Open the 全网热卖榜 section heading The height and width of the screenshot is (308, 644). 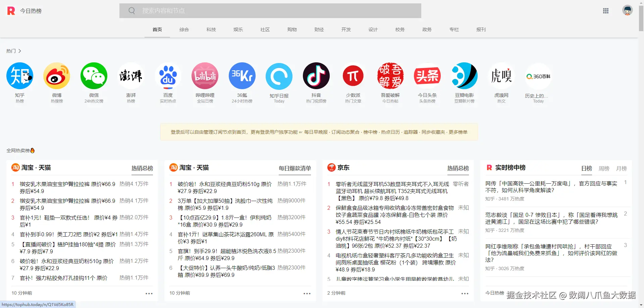pos(20,150)
